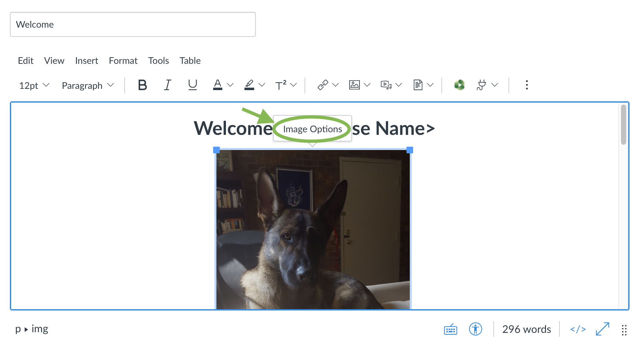Click the superscript T² icon
This screenshot has height=348, width=644.
point(281,85)
